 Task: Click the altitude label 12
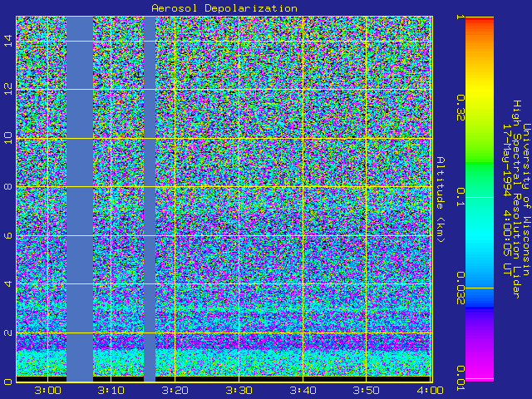[x=8, y=89]
